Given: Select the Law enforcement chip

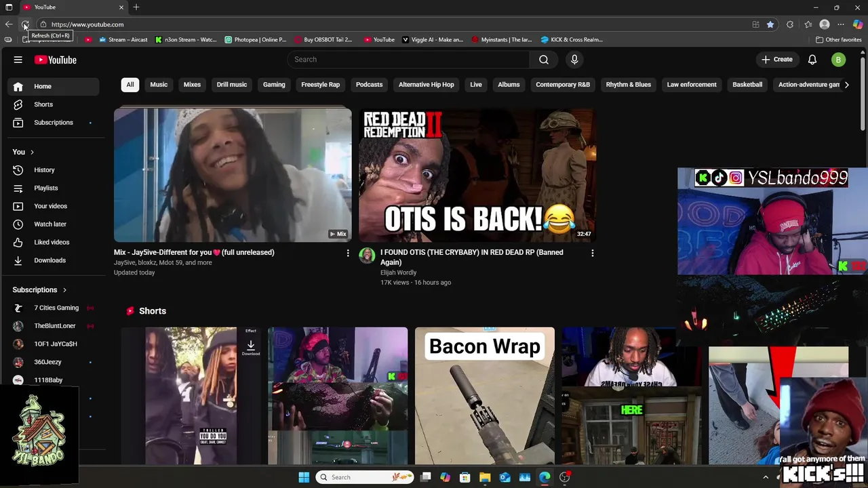Looking at the screenshot, I should click(692, 85).
